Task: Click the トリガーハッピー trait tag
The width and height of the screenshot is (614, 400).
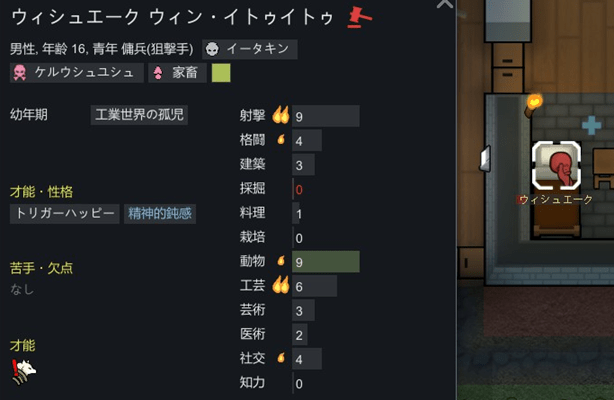Action: coord(65,214)
